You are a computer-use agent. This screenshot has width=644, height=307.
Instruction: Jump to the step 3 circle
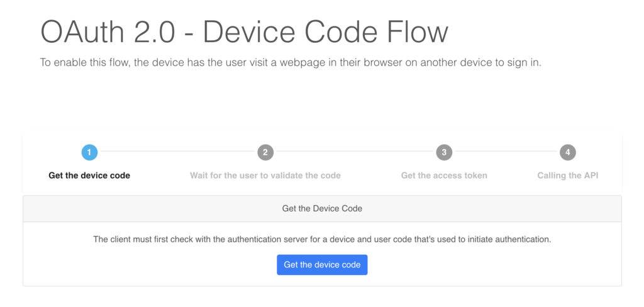click(444, 152)
